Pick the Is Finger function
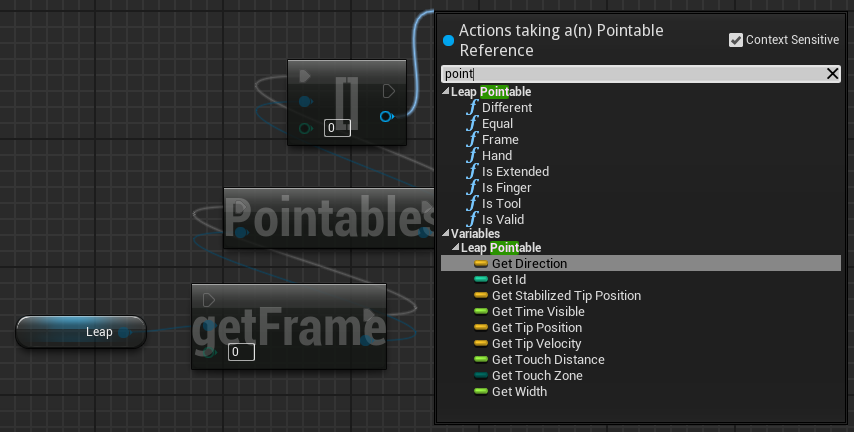 (507, 187)
